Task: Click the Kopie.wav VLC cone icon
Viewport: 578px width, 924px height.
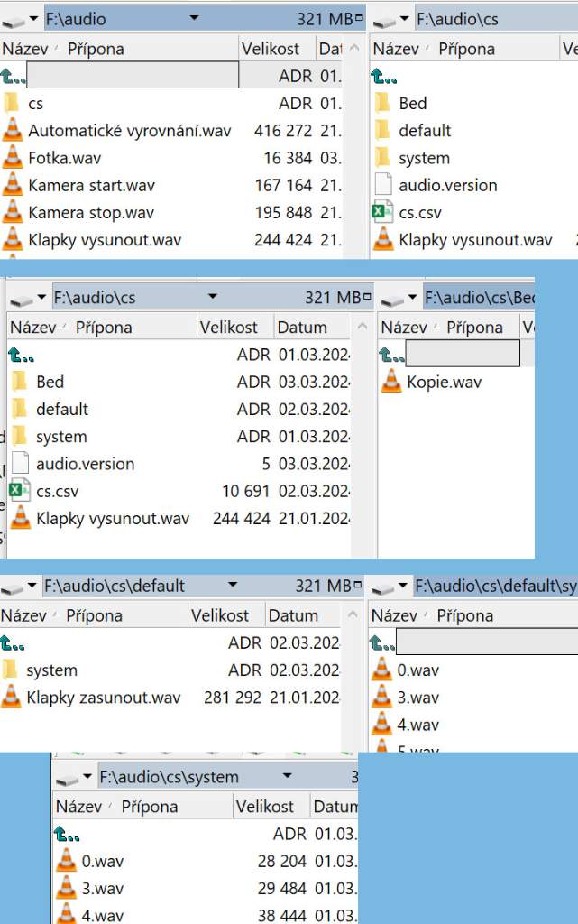Action: coord(391,382)
